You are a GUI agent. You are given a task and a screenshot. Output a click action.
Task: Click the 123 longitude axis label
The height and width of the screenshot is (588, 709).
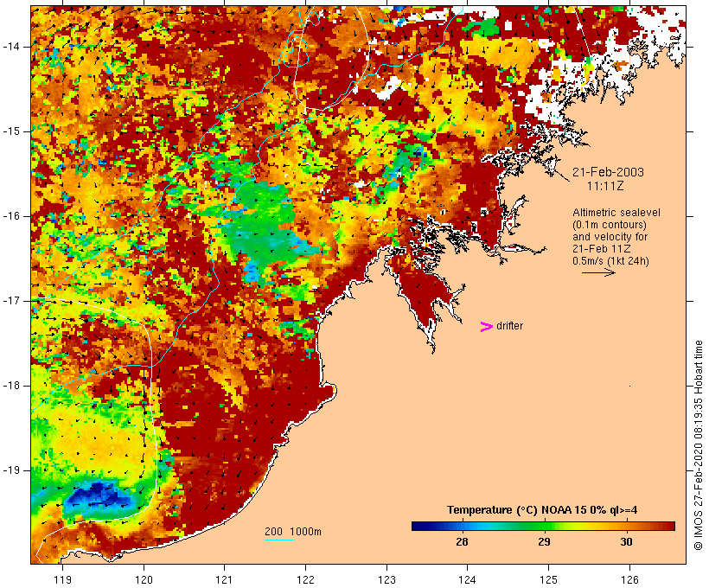(386, 579)
